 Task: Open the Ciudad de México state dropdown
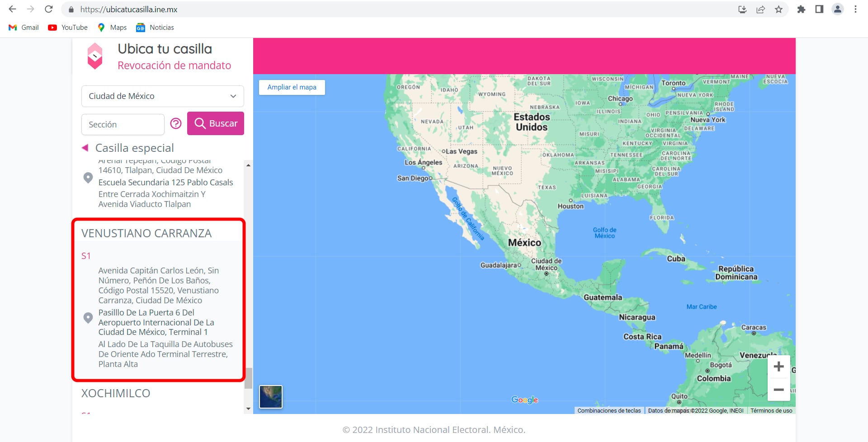pyautogui.click(x=162, y=96)
